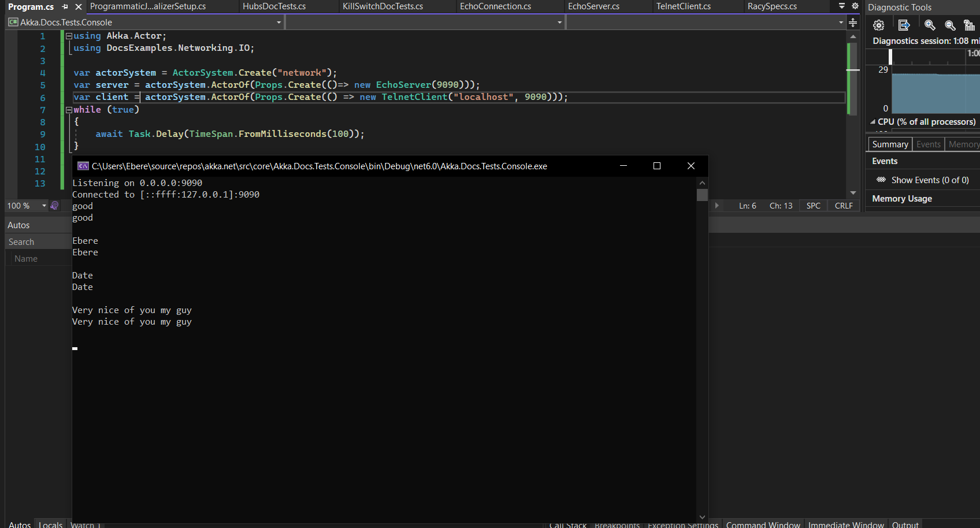The width and height of the screenshot is (980, 528).
Task: Select the Memory tab in Diagnostic Tools
Action: 963,144
